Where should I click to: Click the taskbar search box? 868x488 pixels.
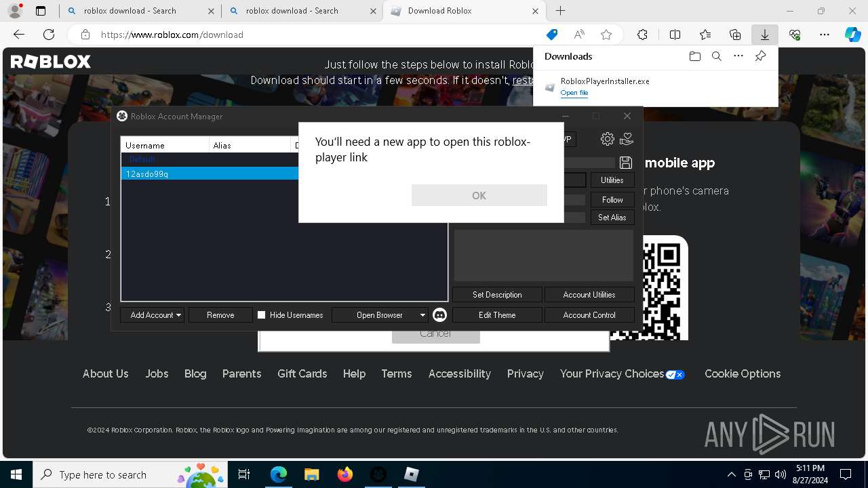(x=132, y=474)
